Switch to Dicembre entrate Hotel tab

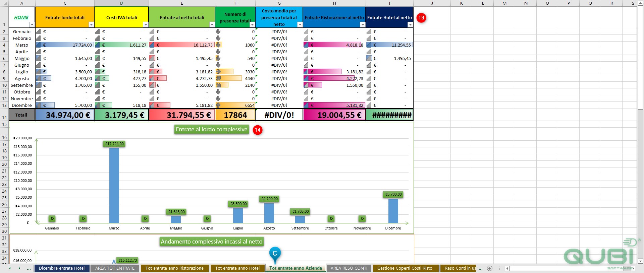click(x=62, y=268)
